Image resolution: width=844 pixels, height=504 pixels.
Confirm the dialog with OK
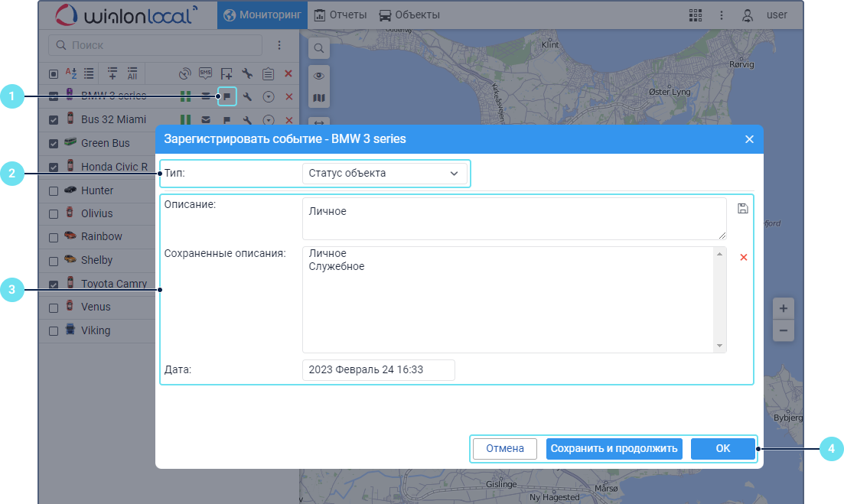pyautogui.click(x=723, y=449)
